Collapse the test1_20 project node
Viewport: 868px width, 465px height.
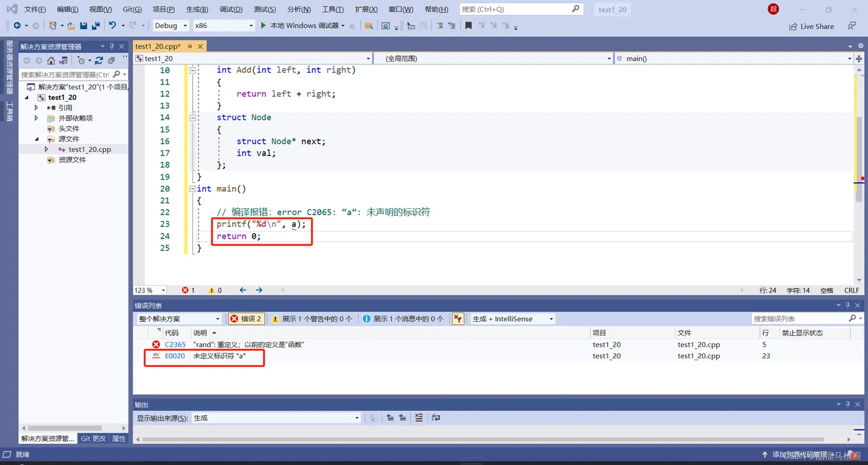[27, 97]
